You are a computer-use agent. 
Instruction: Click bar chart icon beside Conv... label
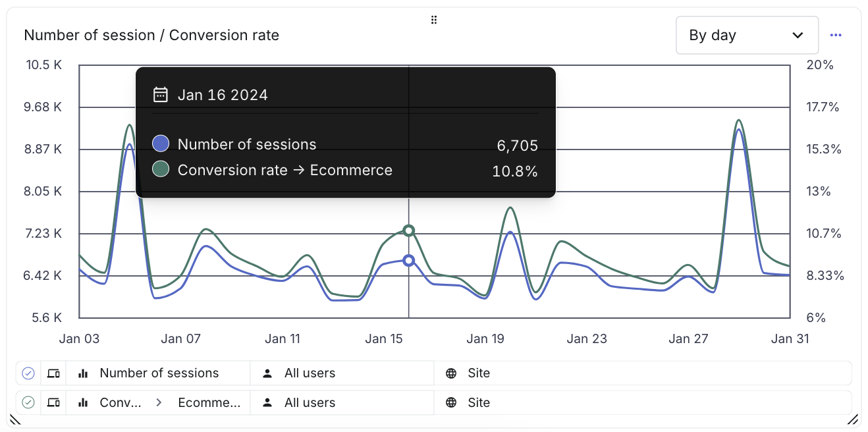tap(83, 402)
